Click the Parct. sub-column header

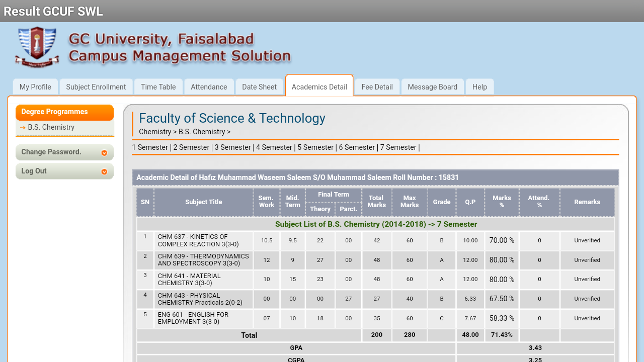348,209
